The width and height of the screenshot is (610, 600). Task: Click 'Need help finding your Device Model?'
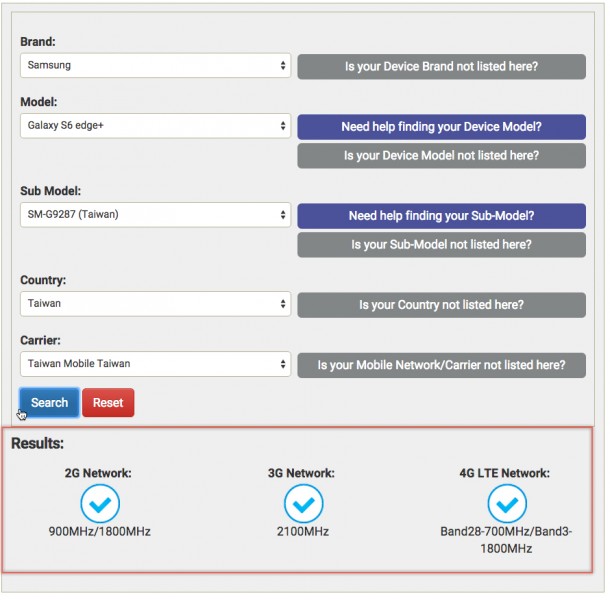pos(441,127)
